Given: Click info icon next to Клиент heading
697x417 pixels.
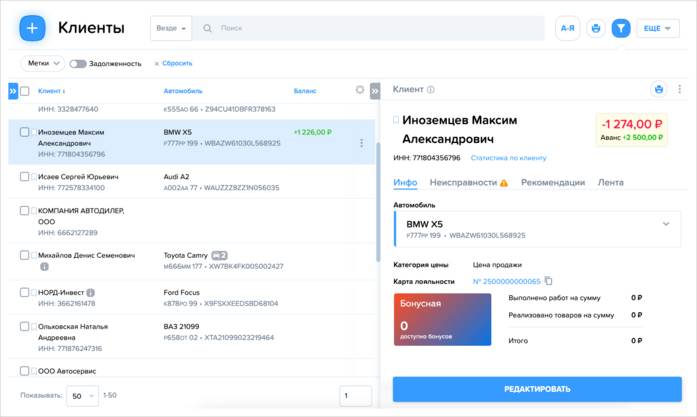Looking at the screenshot, I should pos(431,89).
